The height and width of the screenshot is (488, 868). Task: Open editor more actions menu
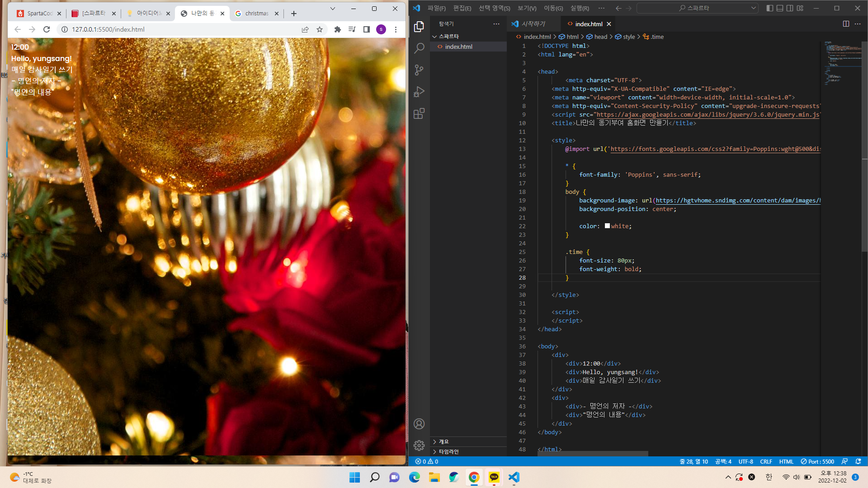tap(858, 24)
